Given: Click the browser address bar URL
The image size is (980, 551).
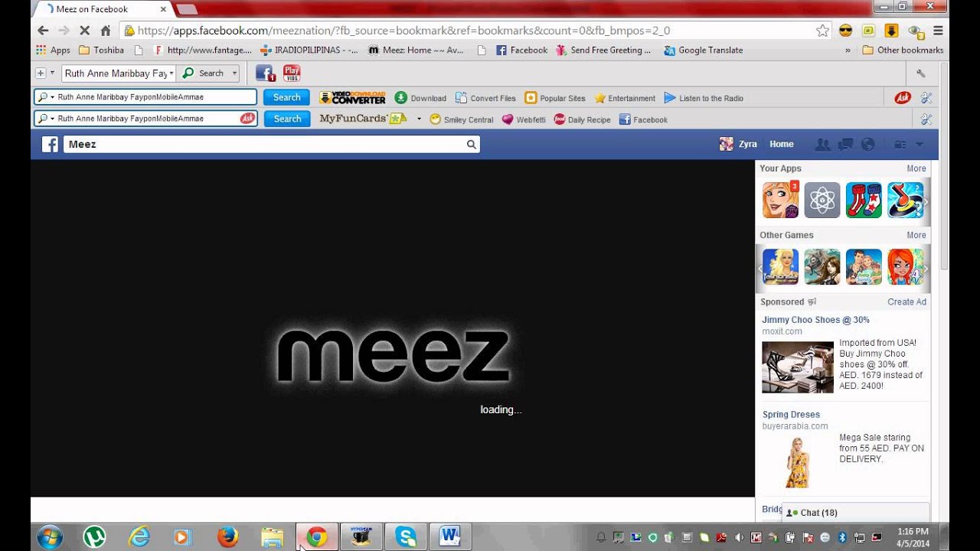Looking at the screenshot, I should coord(403,31).
